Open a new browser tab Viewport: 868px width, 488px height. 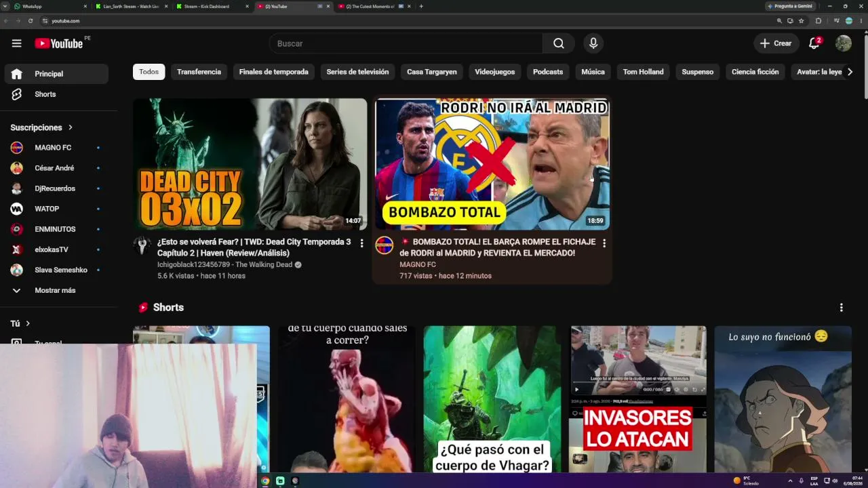(421, 6)
